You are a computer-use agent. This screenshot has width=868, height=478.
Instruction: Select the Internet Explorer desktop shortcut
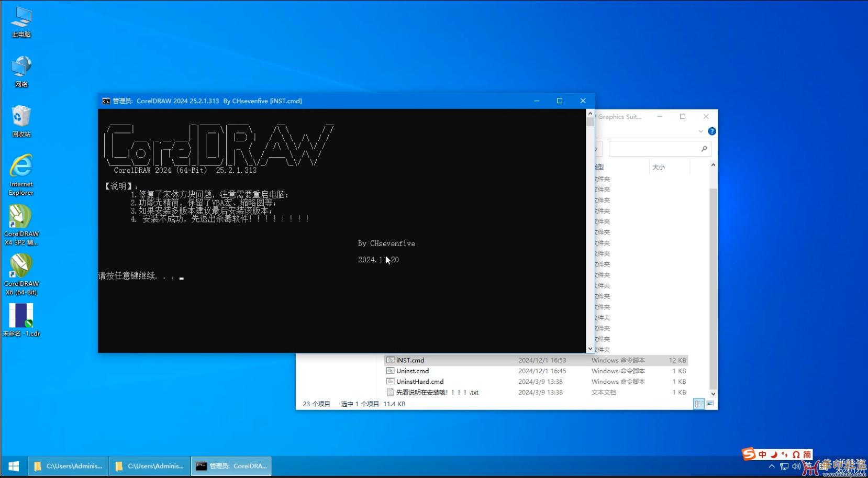[21, 175]
